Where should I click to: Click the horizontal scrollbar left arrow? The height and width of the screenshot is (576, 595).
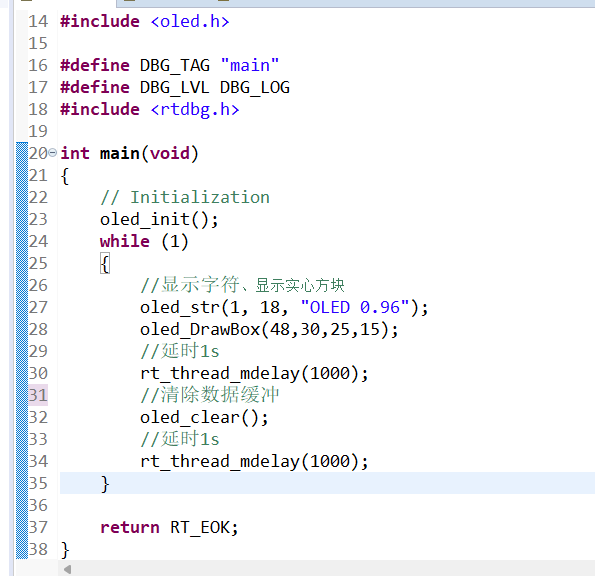68,569
